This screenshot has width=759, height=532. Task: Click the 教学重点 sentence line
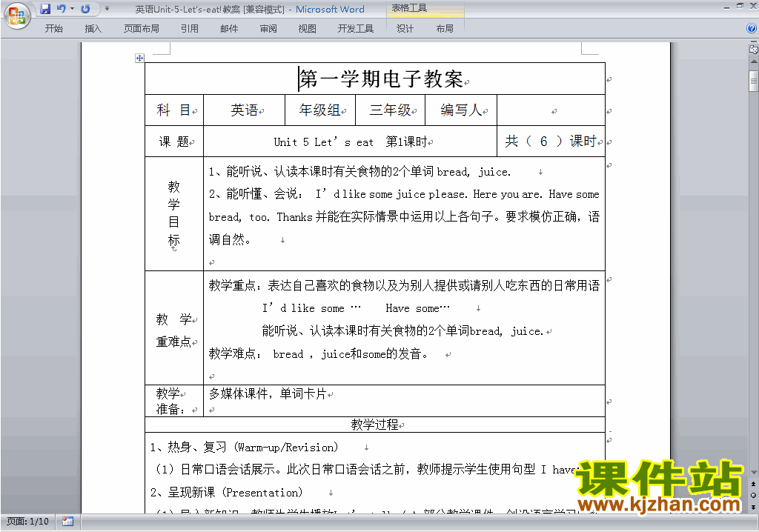tap(404, 285)
